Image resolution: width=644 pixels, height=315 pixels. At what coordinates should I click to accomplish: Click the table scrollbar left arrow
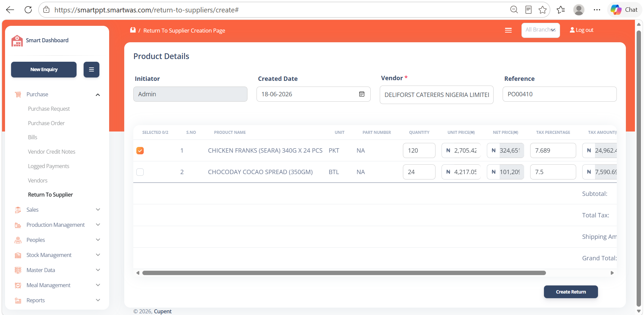[x=138, y=273]
